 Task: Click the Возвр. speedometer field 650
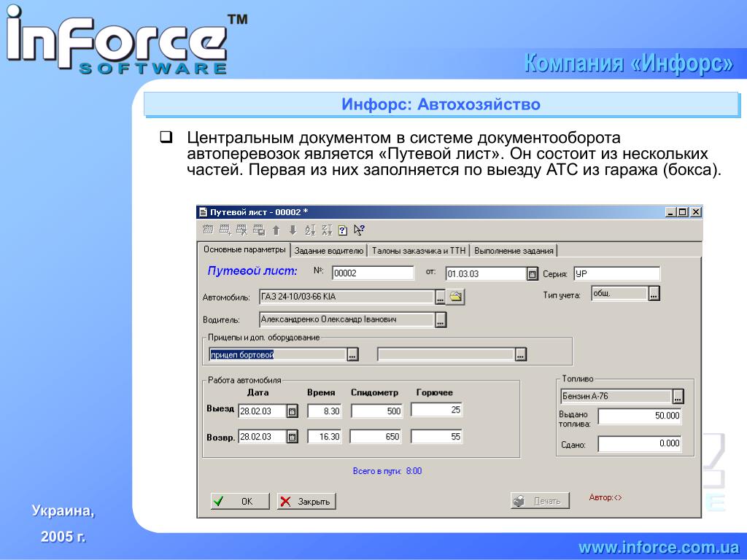click(x=376, y=436)
